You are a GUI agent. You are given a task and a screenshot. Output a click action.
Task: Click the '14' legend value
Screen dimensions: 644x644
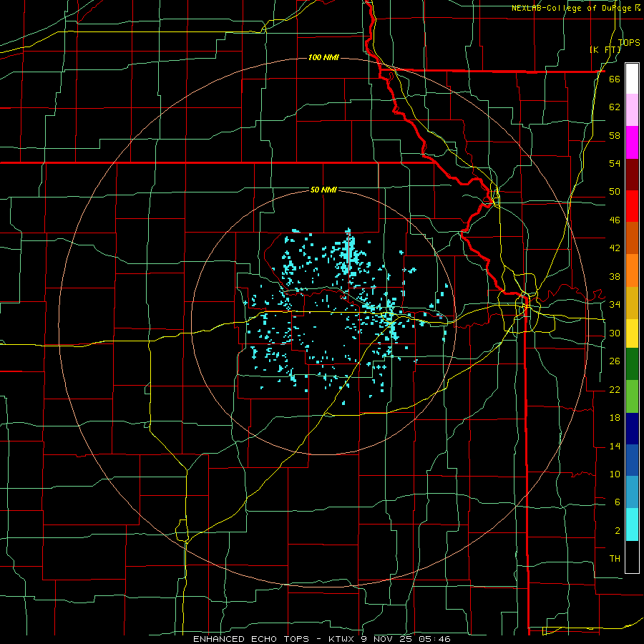(615, 446)
